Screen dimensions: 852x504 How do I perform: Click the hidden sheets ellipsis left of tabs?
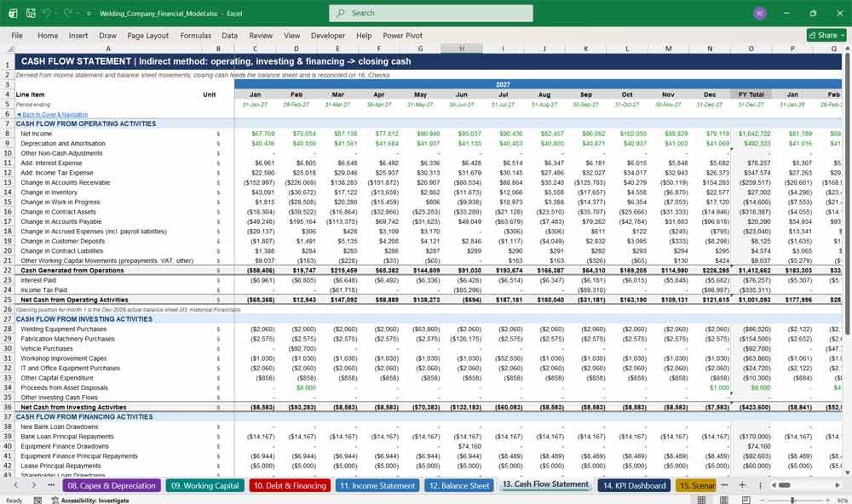tap(51, 485)
